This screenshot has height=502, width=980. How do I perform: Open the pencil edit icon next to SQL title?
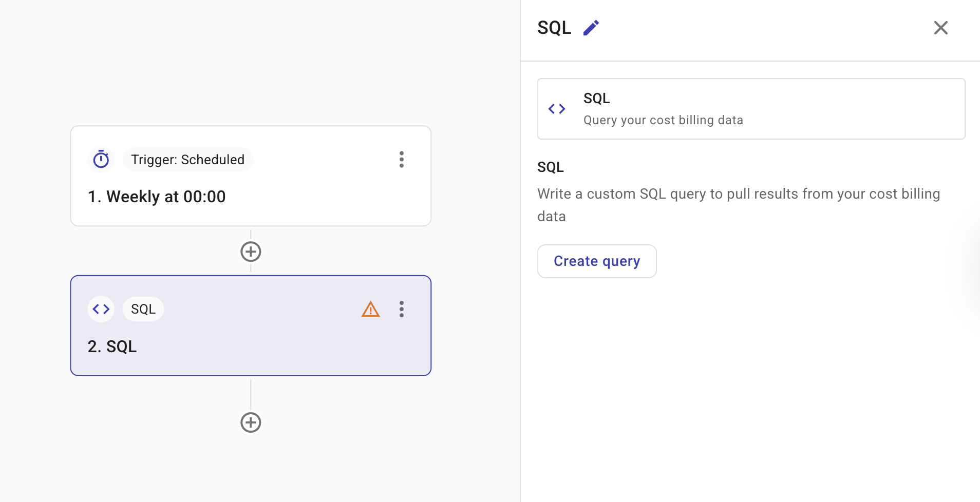pyautogui.click(x=591, y=27)
